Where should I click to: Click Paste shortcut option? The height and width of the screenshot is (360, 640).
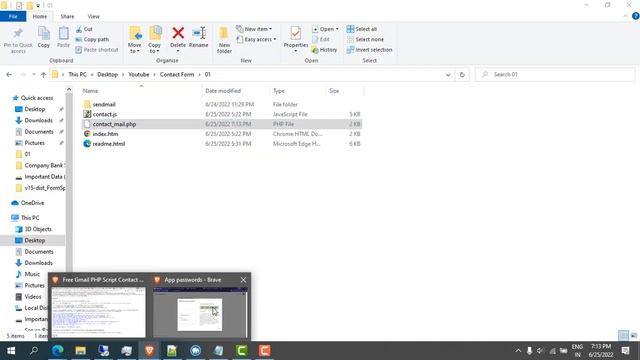97,49
